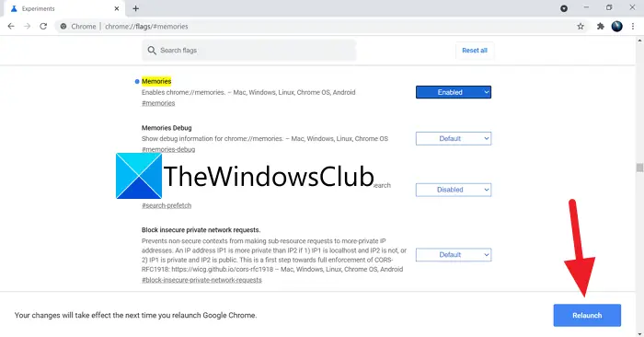Screen dimensions: 644x337
Task: Bookmark this page with the star icon
Action: point(581,27)
